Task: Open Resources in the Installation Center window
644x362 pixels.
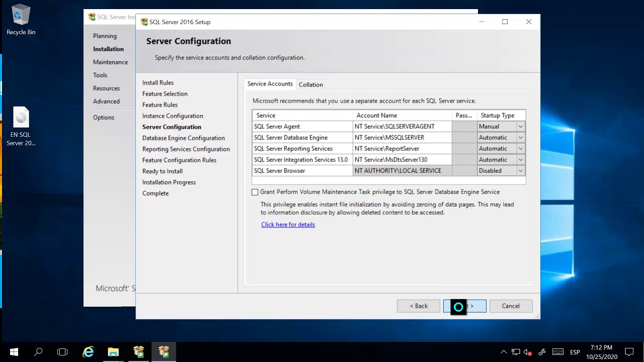Action: click(106, 88)
